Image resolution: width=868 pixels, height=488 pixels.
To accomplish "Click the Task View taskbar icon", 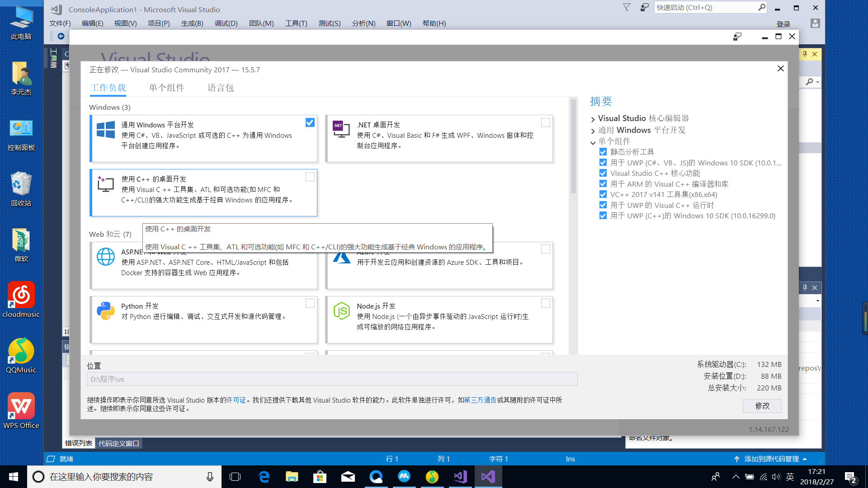I will click(x=235, y=477).
